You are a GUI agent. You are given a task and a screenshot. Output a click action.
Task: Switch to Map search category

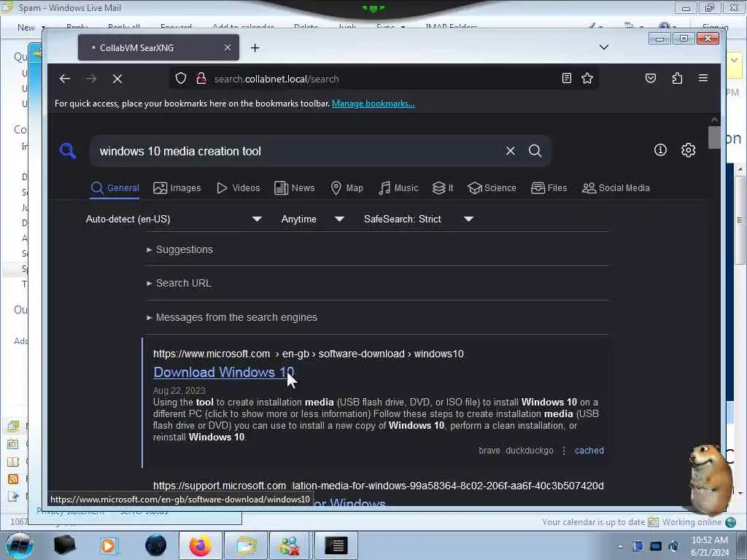point(347,188)
